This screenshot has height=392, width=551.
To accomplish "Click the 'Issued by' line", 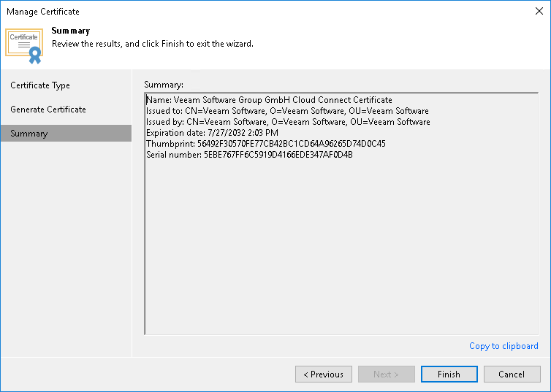I will click(288, 122).
